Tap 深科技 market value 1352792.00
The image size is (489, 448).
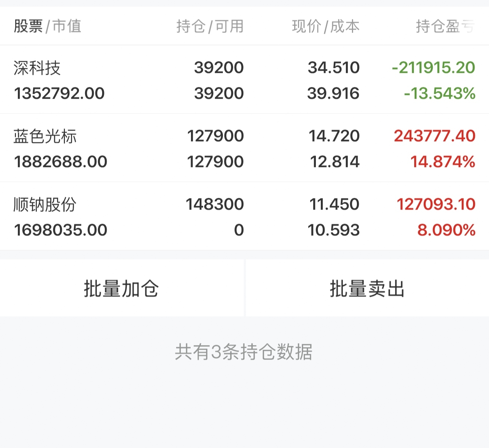pos(59,93)
